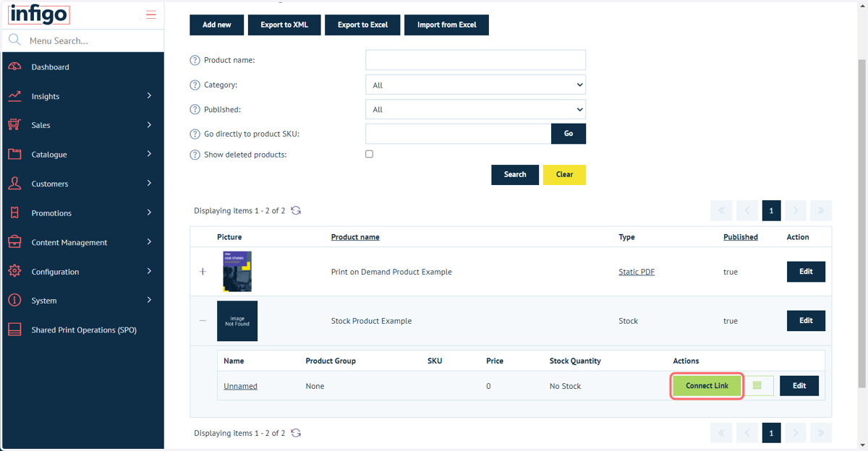868x451 pixels.
Task: Tick the Show deleted products checkbox
Action: [369, 154]
